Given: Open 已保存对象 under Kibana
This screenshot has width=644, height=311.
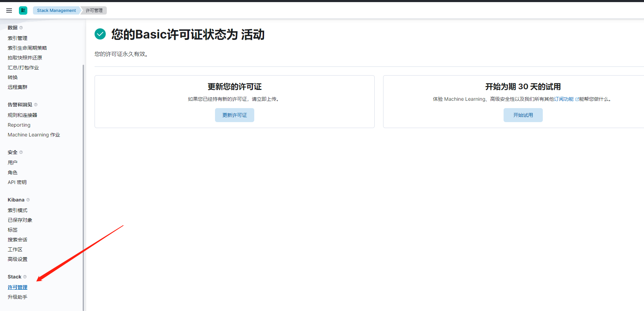Looking at the screenshot, I should point(20,220).
